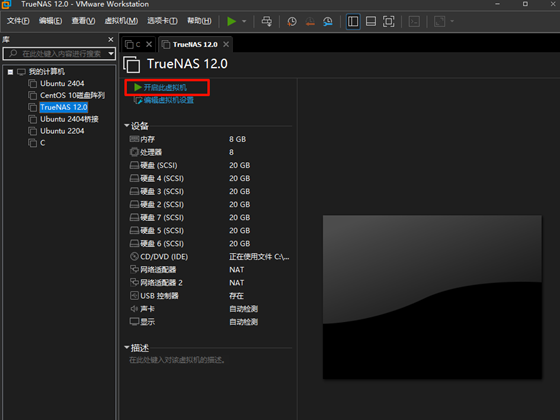Collapse the 我的计算机 tree node
560x420 pixels.
click(x=10, y=72)
